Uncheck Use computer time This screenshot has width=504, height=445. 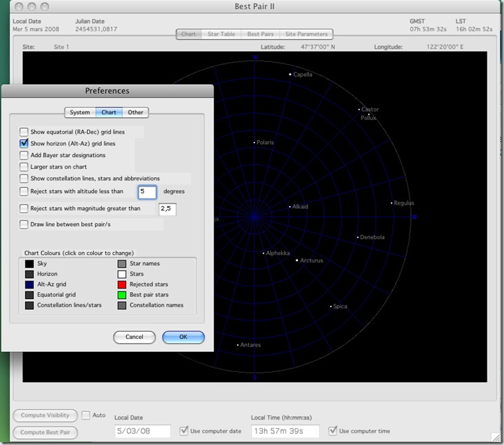333,431
